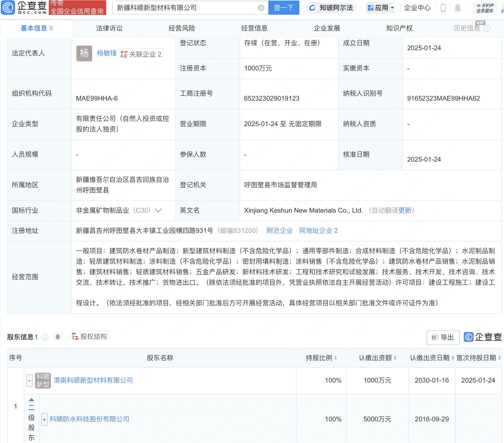504x443 pixels.
Task: Enable the 股东信息 monitoring bell
Action: click(58, 337)
